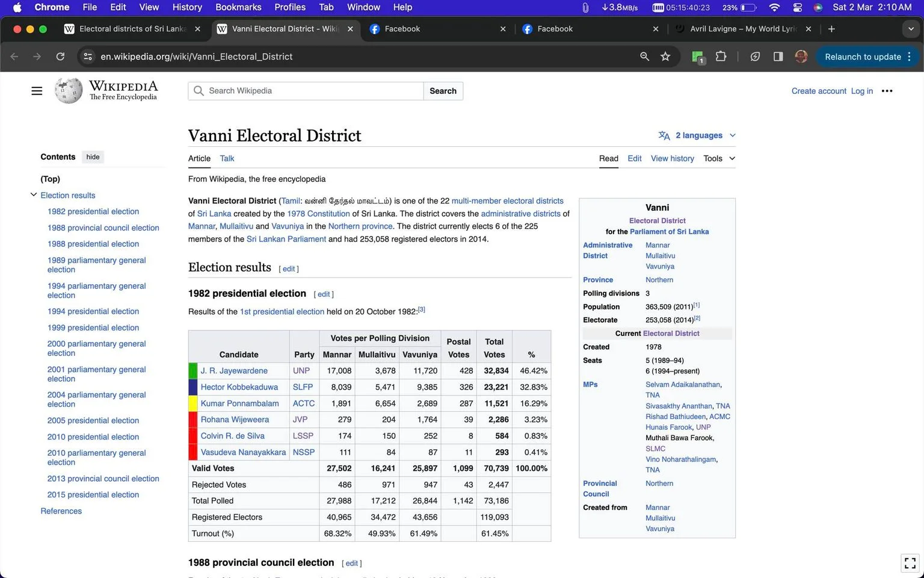
Task: Click the 1st presidential election link
Action: (282, 312)
